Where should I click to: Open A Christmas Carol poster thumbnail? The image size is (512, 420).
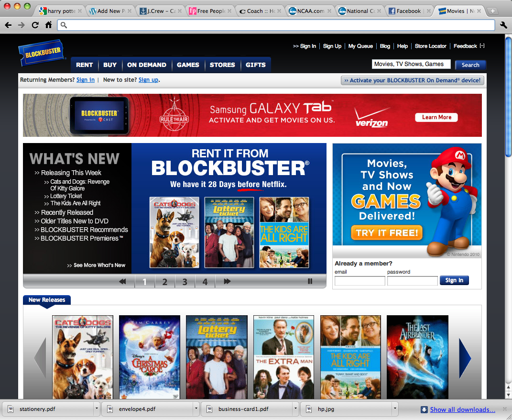point(150,357)
